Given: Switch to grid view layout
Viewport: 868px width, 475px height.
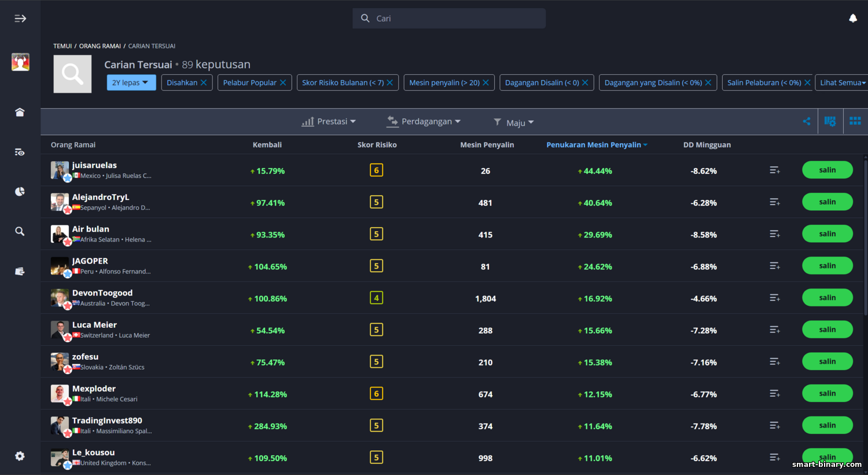Looking at the screenshot, I should (x=855, y=121).
